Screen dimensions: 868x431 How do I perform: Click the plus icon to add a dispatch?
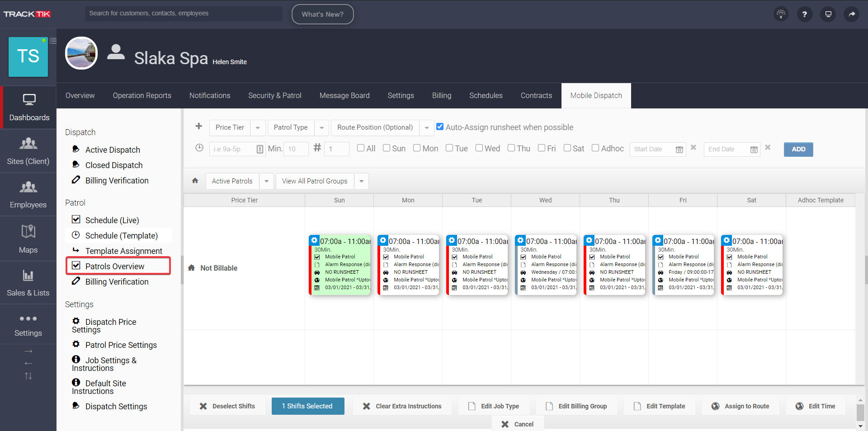199,126
